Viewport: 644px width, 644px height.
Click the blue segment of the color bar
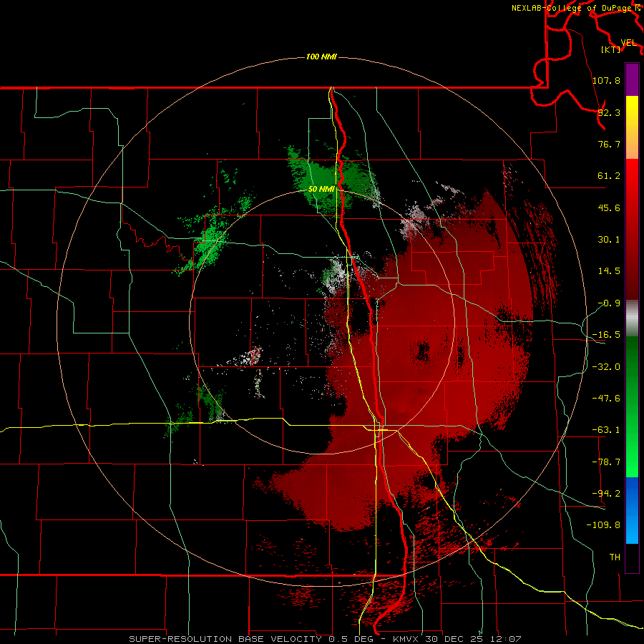coord(632,510)
